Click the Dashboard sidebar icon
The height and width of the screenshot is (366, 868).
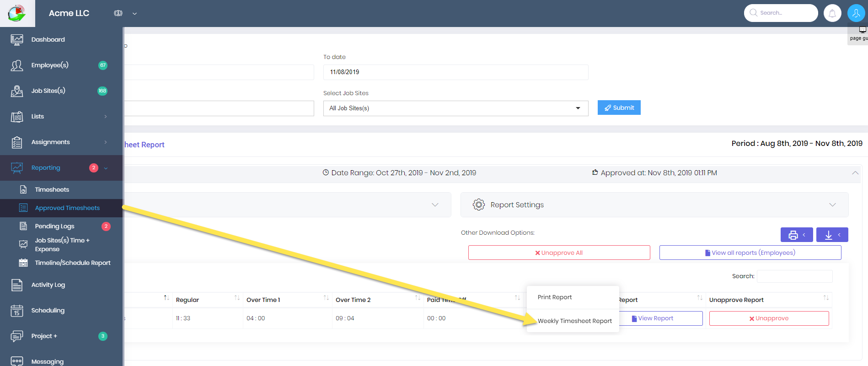pyautogui.click(x=17, y=40)
